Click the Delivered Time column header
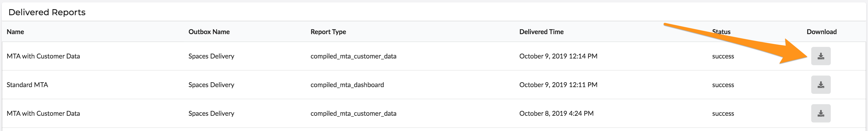This screenshot has height=131, width=868. 541,32
